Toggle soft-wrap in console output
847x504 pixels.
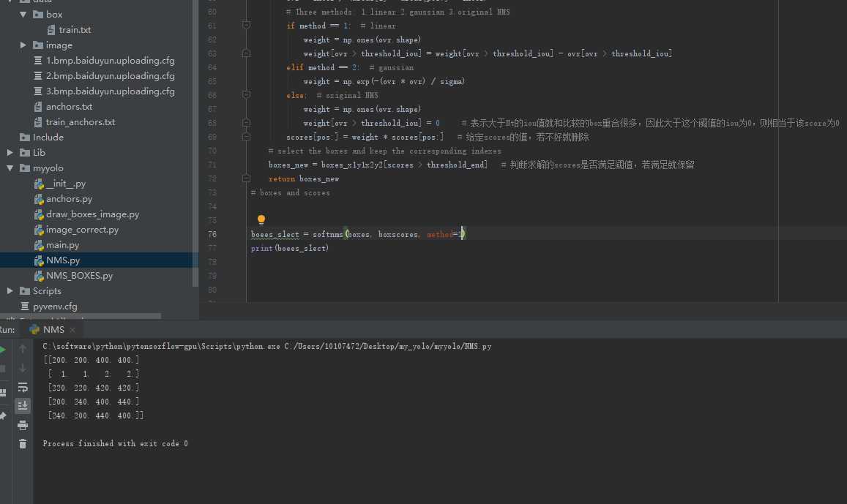23,388
